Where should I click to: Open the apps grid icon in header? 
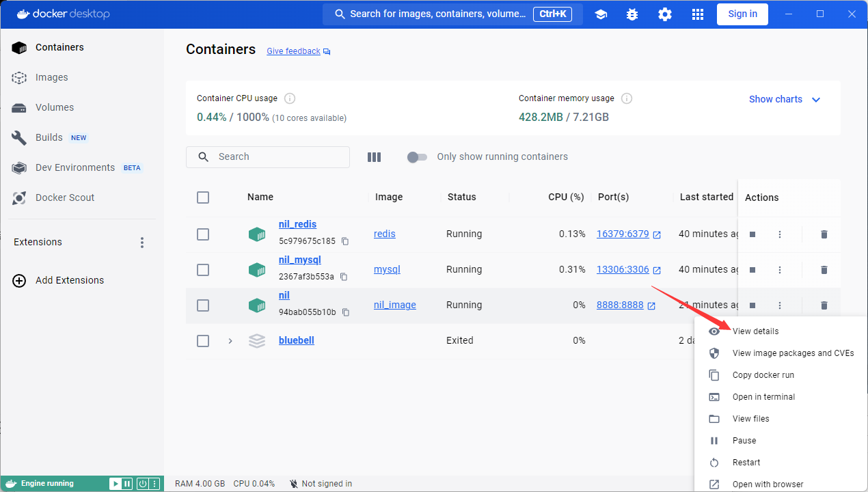(697, 14)
